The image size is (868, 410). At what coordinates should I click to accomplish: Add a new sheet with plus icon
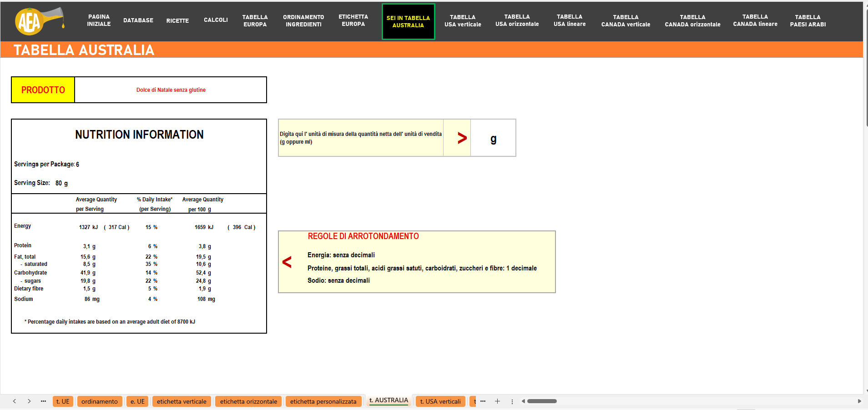point(497,401)
